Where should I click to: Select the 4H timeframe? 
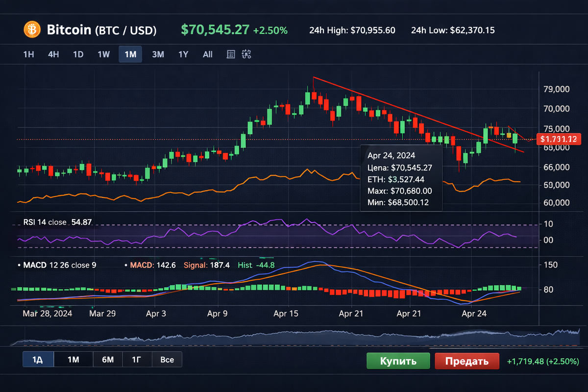[x=53, y=54]
